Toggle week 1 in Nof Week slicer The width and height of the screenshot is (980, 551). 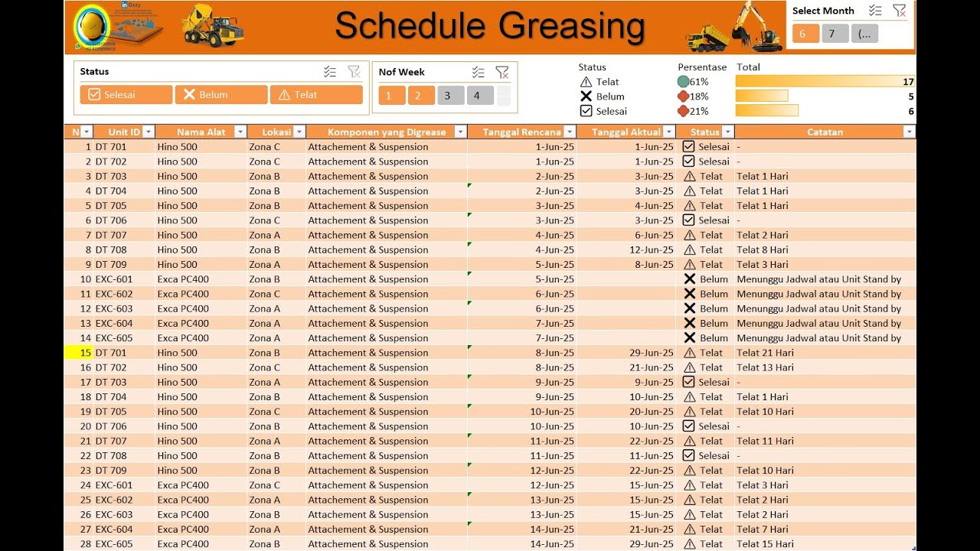[x=393, y=96]
